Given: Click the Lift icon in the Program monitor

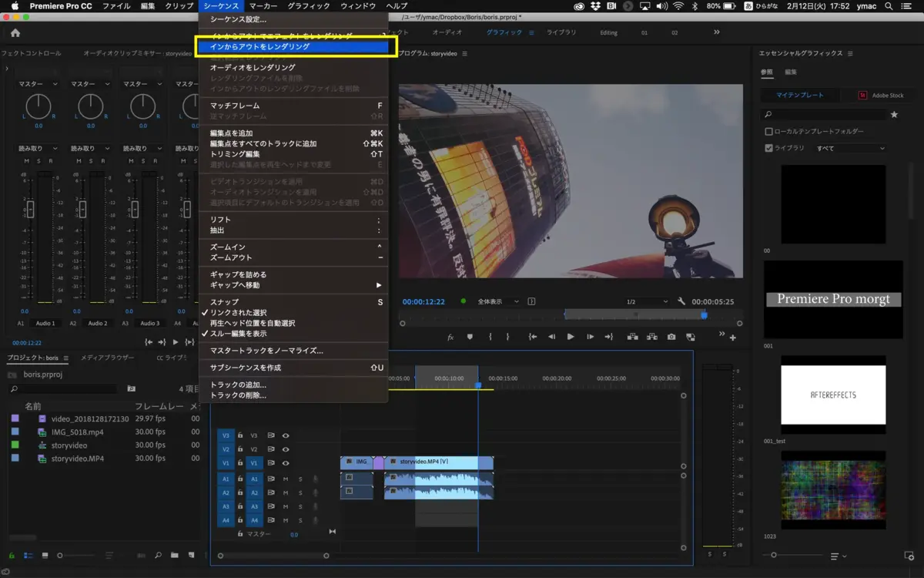Looking at the screenshot, I should pos(633,335).
